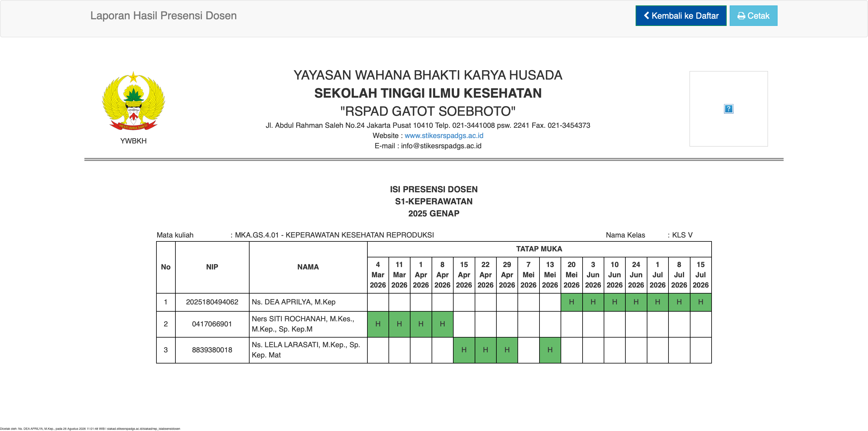The width and height of the screenshot is (868, 431).
Task: Click Siti Rochanah's H cell for 4 Mar
Action: click(378, 324)
